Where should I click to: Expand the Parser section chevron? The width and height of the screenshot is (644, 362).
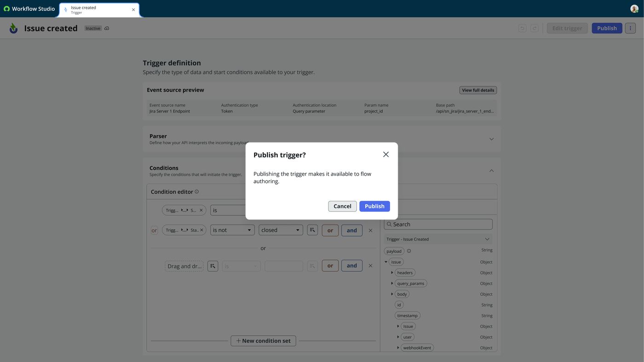(491, 139)
